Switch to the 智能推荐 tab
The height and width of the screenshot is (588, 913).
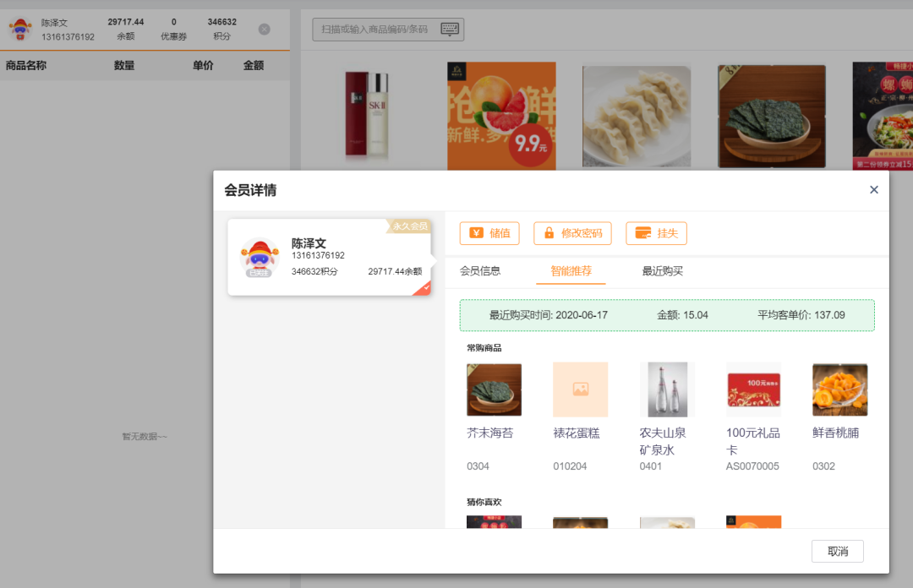pos(571,270)
